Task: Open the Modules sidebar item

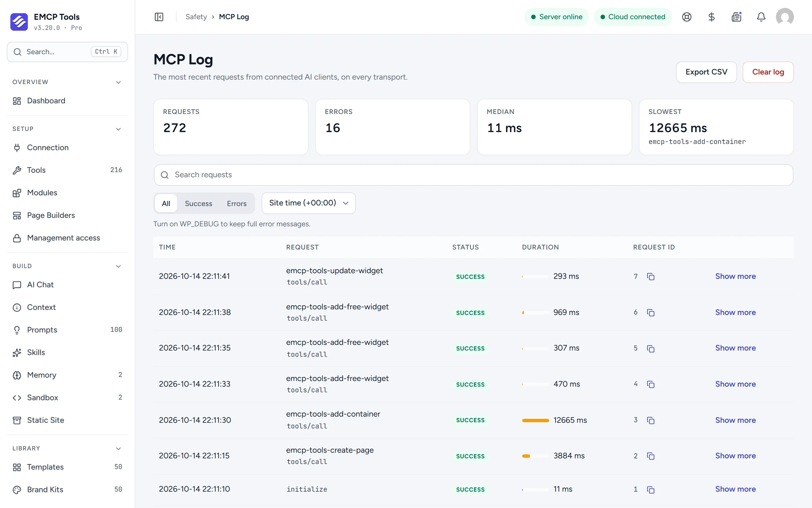Action: 67,192
